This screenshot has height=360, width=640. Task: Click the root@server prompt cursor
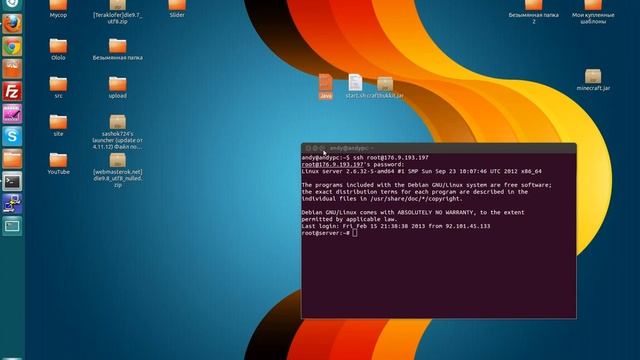pos(355,233)
